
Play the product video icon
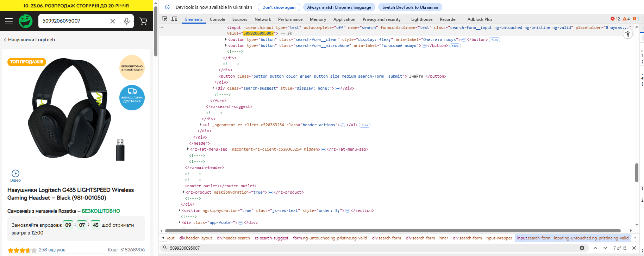click(x=15, y=173)
